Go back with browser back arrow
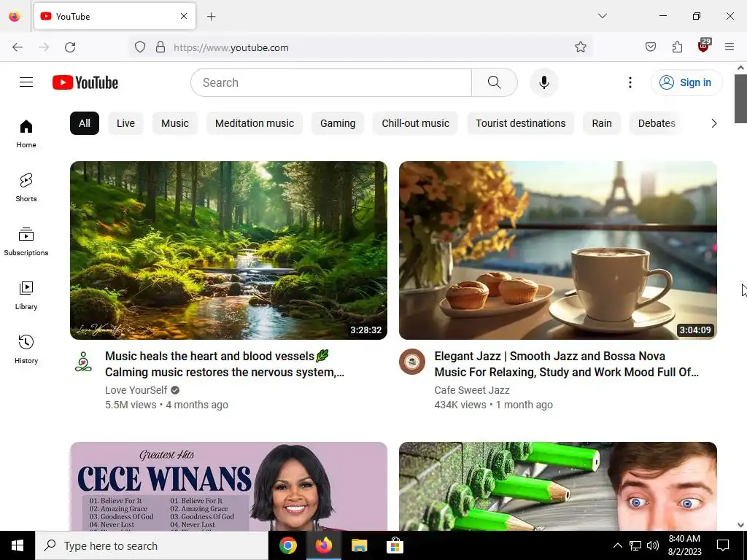747x560 pixels. pyautogui.click(x=18, y=47)
